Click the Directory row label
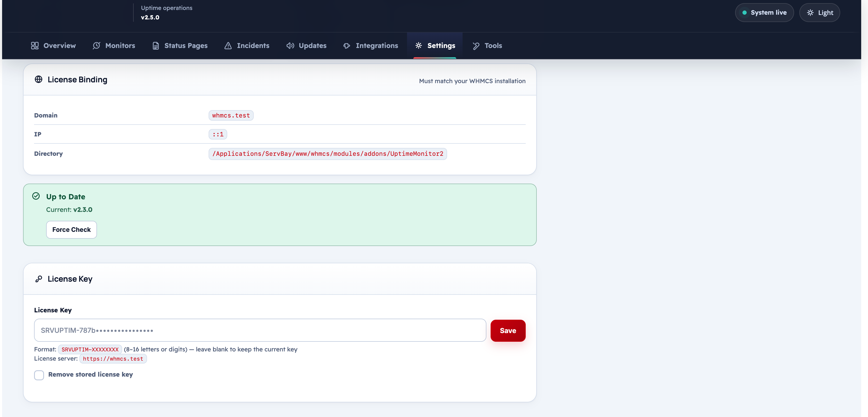The height and width of the screenshot is (417, 868). 48,153
